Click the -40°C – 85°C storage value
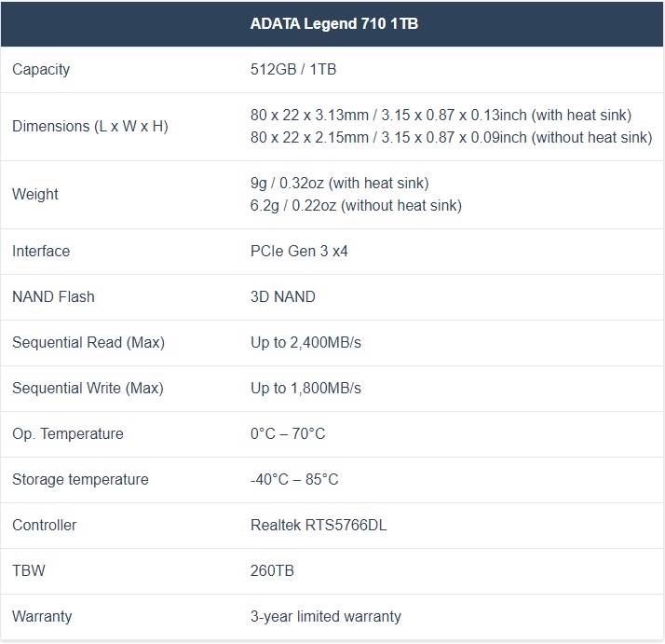 pos(294,479)
